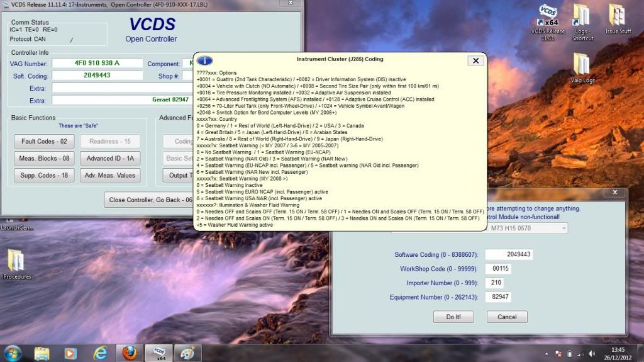The width and height of the screenshot is (644, 362).
Task: Click the Equipment Number field 82947
Action: 498,297
